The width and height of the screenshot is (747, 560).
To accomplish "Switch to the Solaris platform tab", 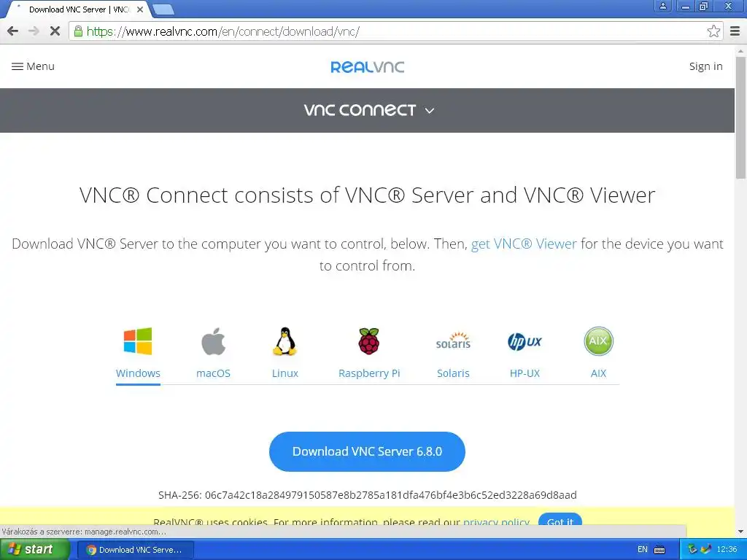I will click(453, 373).
